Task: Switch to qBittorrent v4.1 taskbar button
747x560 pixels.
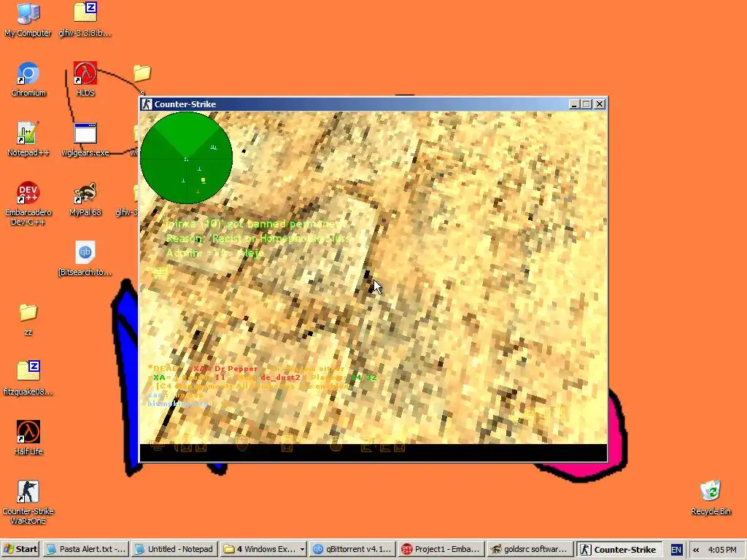Action: 352,549
